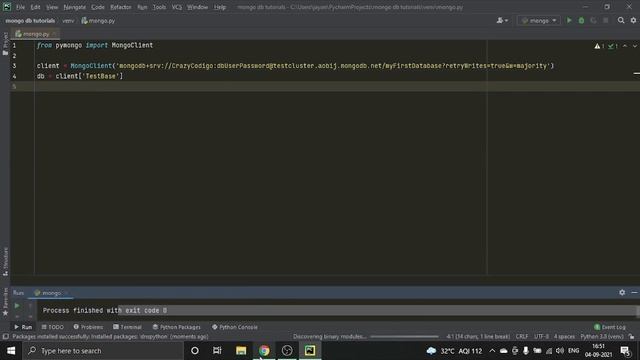Click the venv breadcrumb

point(68,21)
